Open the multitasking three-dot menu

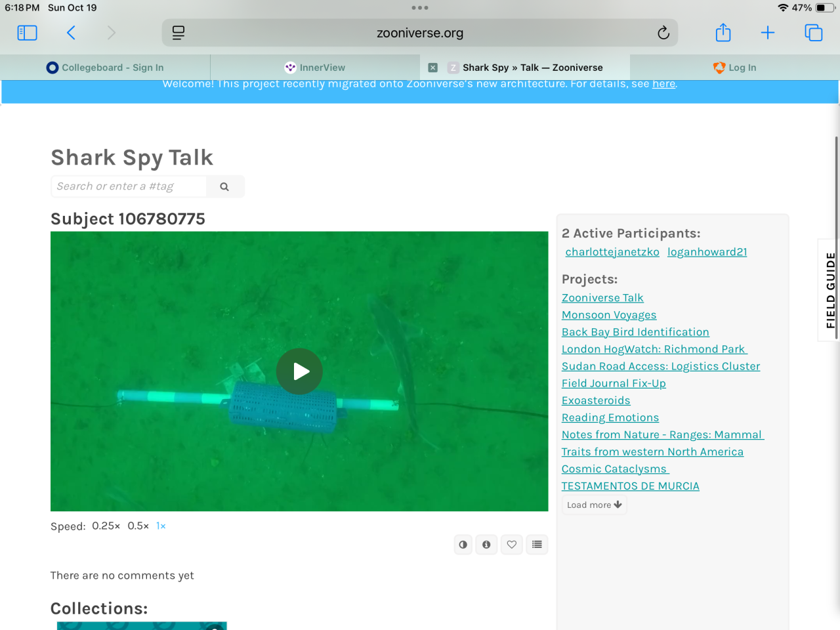pos(420,8)
